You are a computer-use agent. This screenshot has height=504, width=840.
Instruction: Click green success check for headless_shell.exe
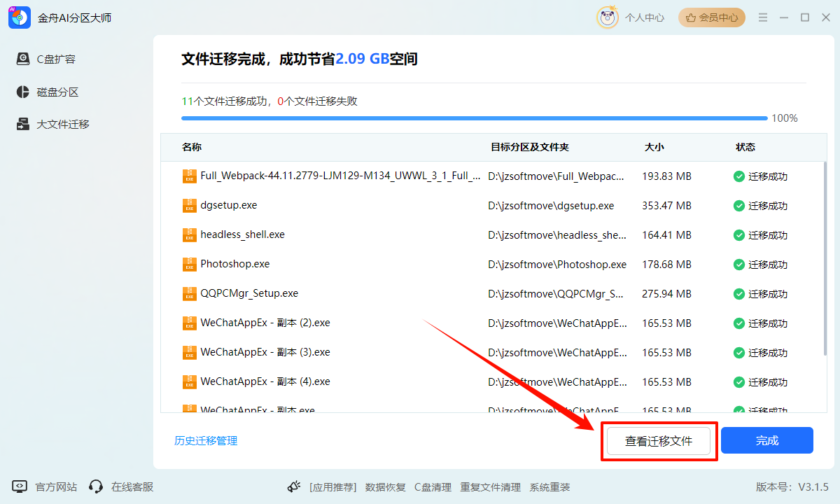(x=738, y=235)
